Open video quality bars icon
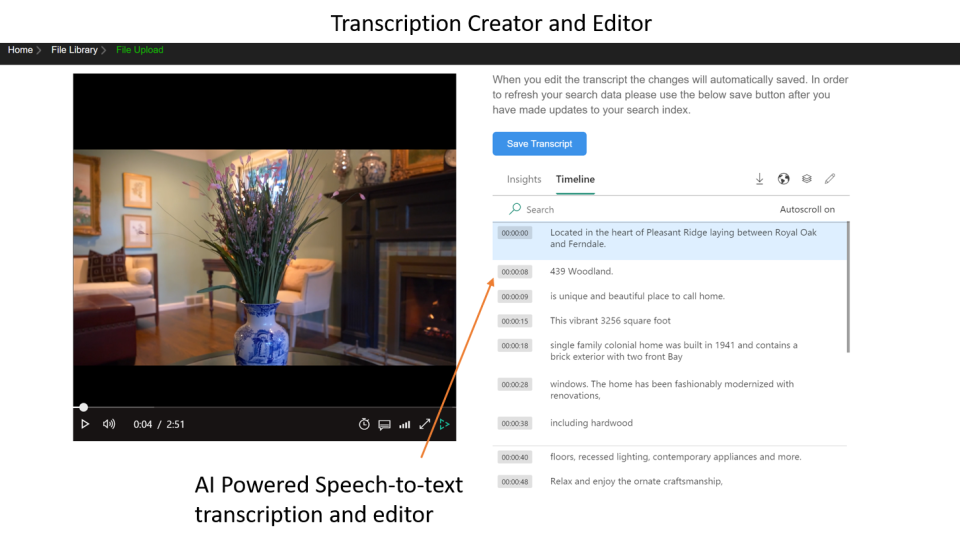The width and height of the screenshot is (960, 544). coord(405,425)
